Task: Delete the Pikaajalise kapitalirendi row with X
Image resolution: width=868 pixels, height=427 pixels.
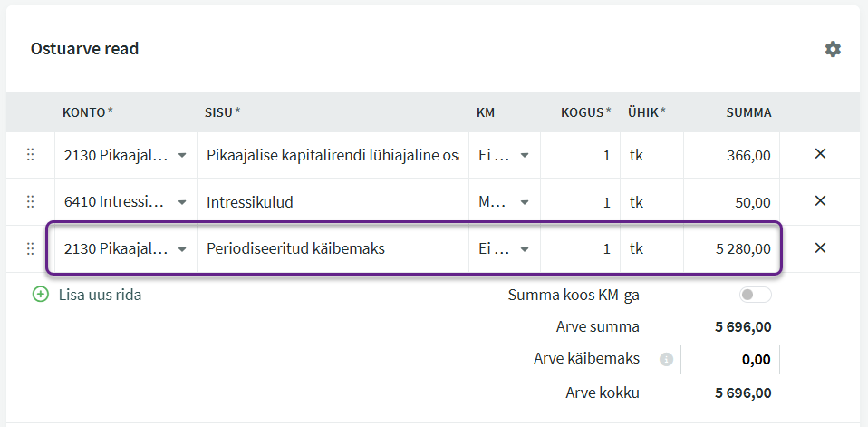Action: point(820,154)
